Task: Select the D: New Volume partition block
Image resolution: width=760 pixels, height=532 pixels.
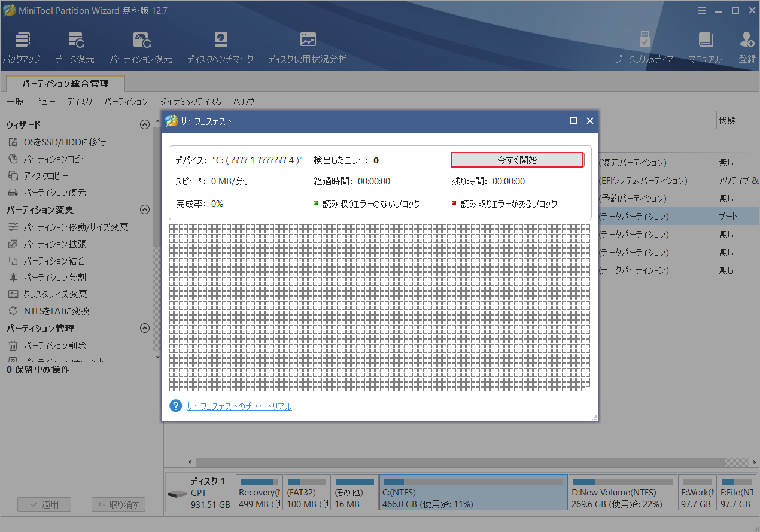Action: pyautogui.click(x=623, y=493)
